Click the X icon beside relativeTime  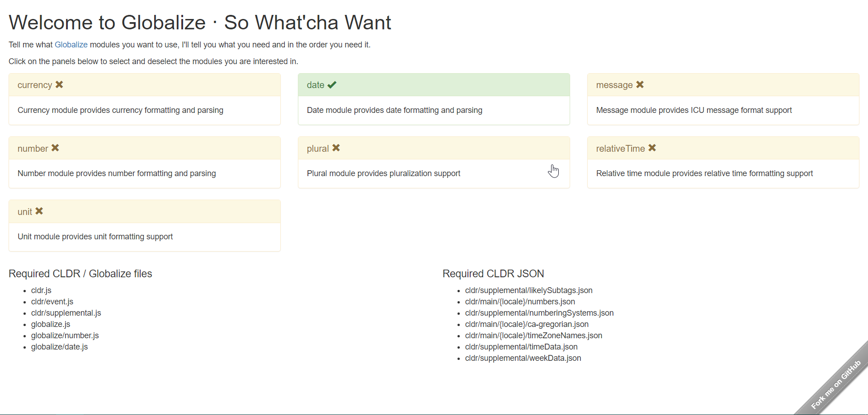[x=652, y=148]
